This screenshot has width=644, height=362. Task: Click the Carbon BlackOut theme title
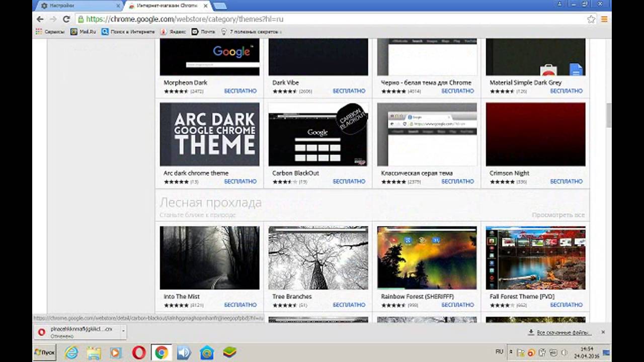[x=295, y=173]
